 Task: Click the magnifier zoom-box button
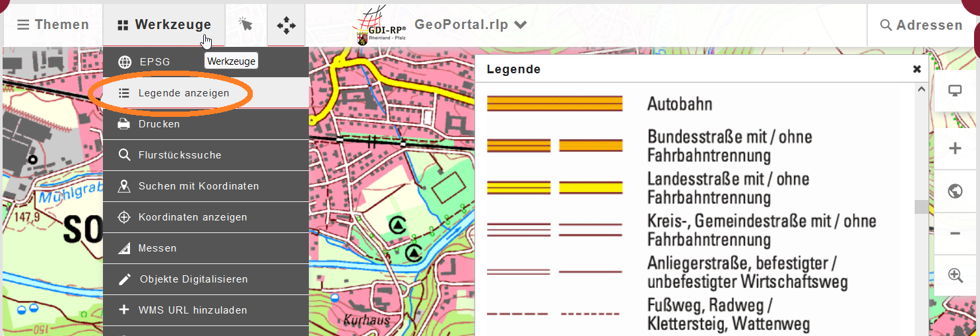(x=955, y=275)
